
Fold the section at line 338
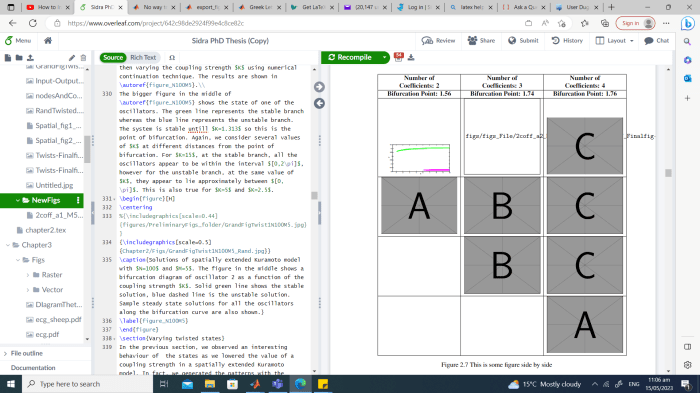(115, 339)
